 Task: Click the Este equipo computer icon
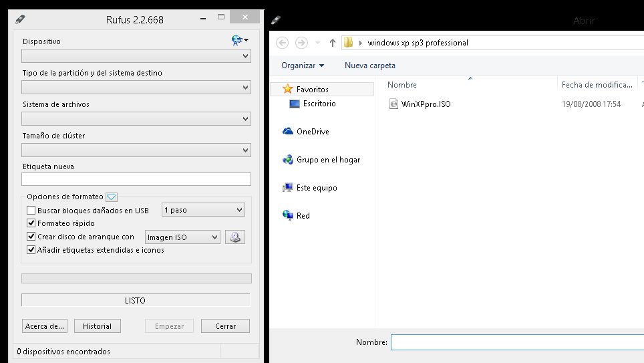pyautogui.click(x=287, y=187)
